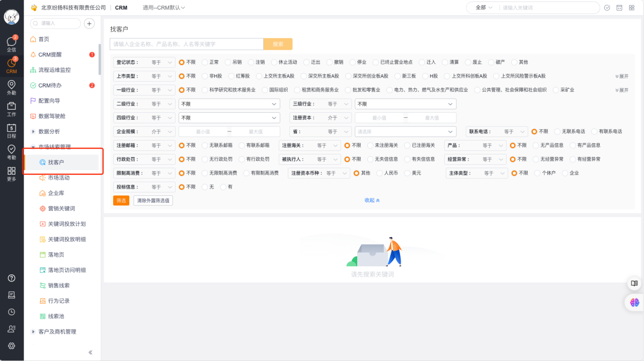Image resolution: width=644 pixels, height=361 pixels.
Task: Open the 更多 grid icon
Action: point(11,174)
